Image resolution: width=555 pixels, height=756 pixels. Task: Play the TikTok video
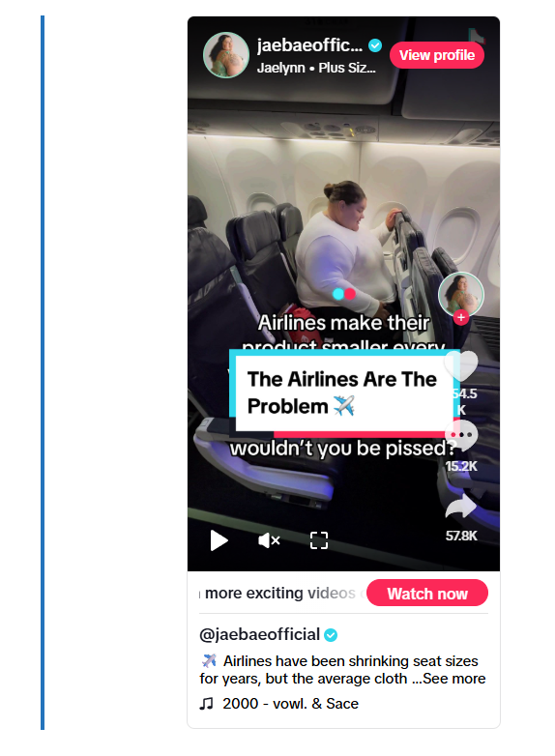[219, 540]
